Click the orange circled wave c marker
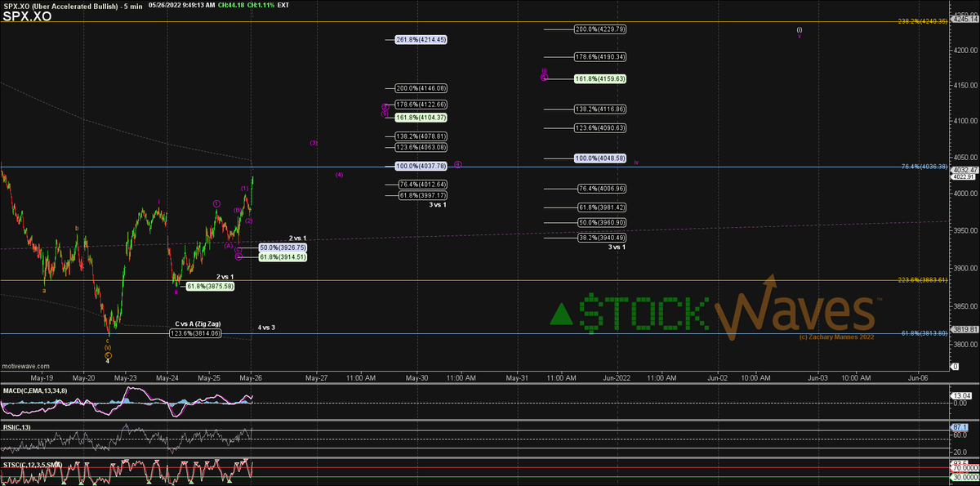This screenshot has width=980, height=486. 108,354
